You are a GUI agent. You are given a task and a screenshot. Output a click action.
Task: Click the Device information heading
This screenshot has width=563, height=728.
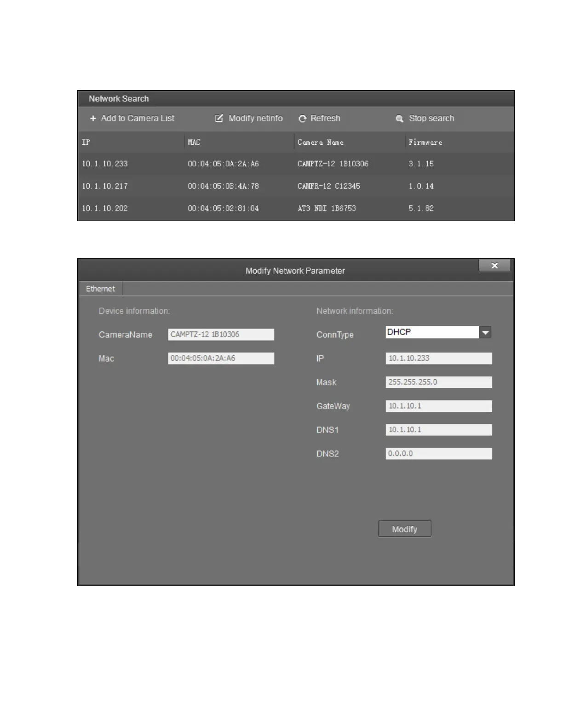(x=134, y=311)
